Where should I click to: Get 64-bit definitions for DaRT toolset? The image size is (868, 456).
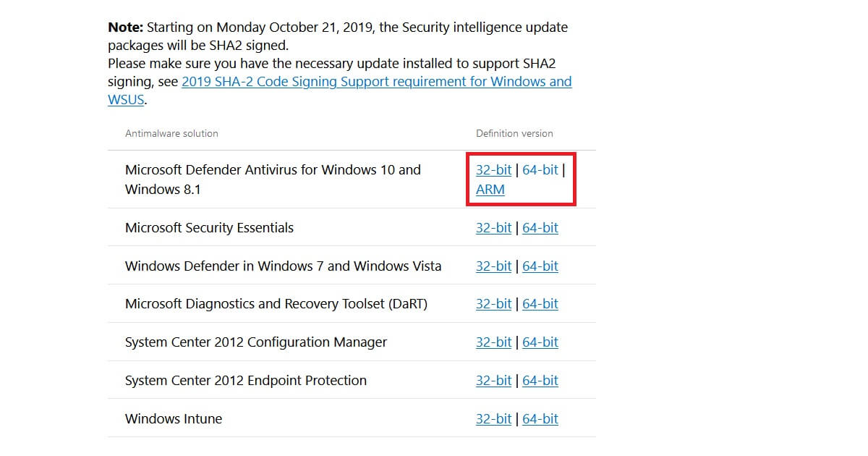pos(540,303)
